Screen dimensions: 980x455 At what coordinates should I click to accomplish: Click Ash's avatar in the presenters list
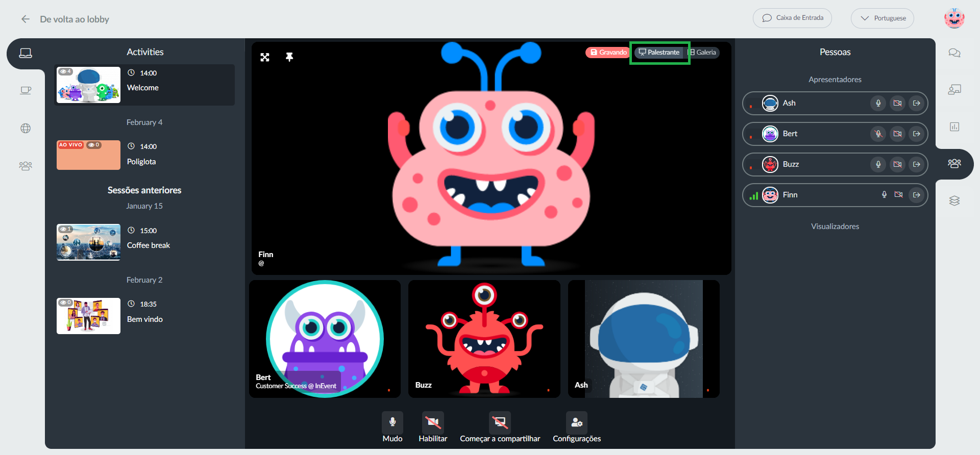pyautogui.click(x=770, y=103)
